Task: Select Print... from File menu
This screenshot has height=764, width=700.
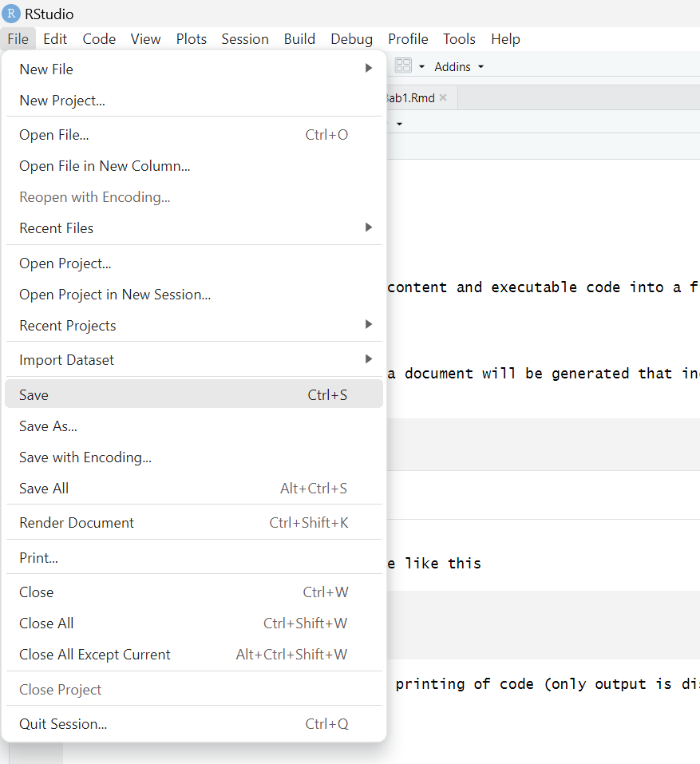Action: pyautogui.click(x=194, y=557)
